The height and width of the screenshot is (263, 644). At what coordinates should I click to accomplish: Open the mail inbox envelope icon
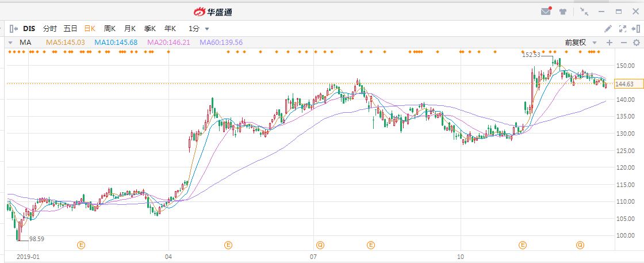(546, 12)
